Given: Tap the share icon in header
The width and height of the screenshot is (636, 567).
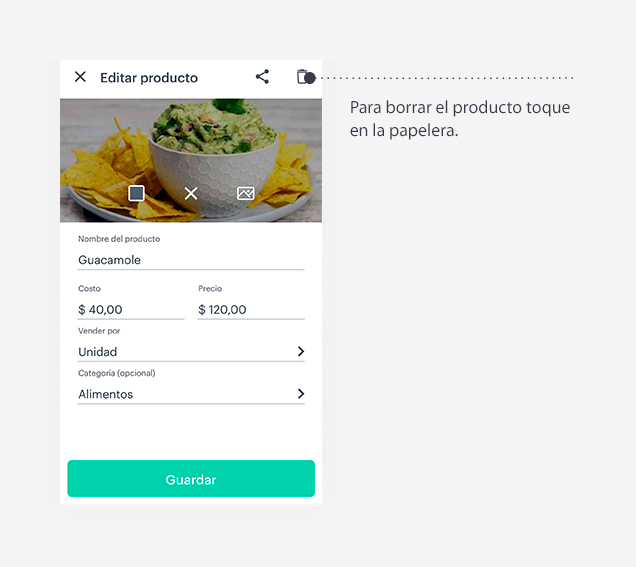Looking at the screenshot, I should (x=262, y=77).
